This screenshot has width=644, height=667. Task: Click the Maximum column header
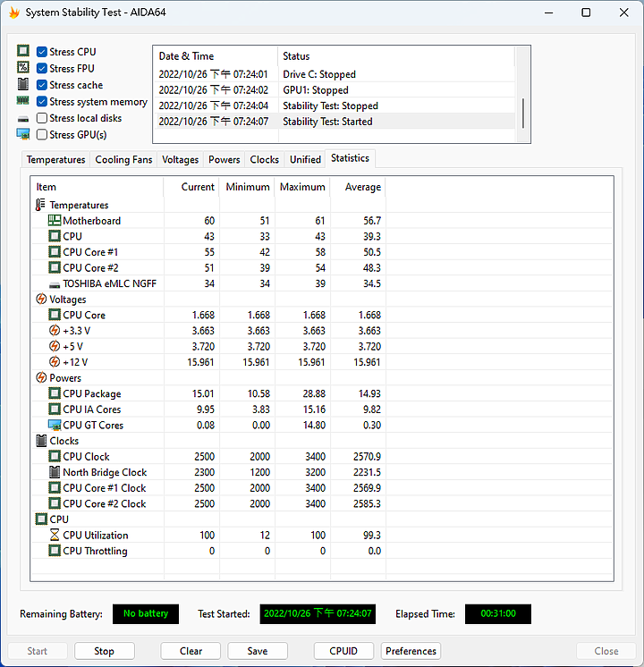pos(302,187)
